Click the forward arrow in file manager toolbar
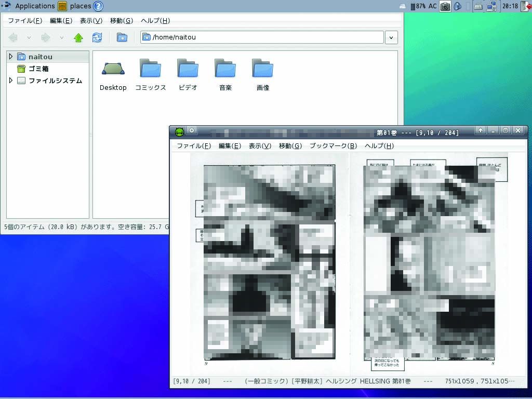The width and height of the screenshot is (532, 399). [x=46, y=37]
